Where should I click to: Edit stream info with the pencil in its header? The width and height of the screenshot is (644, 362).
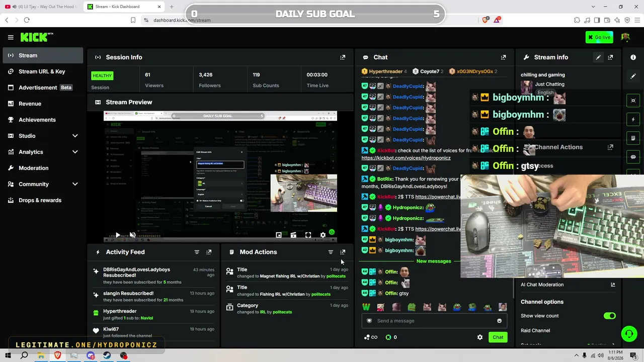pos(598,57)
